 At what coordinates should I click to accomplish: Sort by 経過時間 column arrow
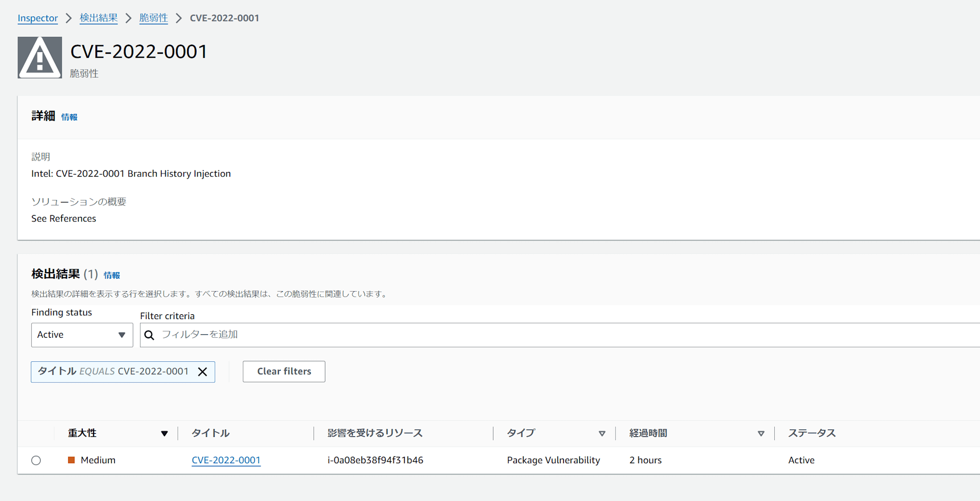(x=761, y=433)
